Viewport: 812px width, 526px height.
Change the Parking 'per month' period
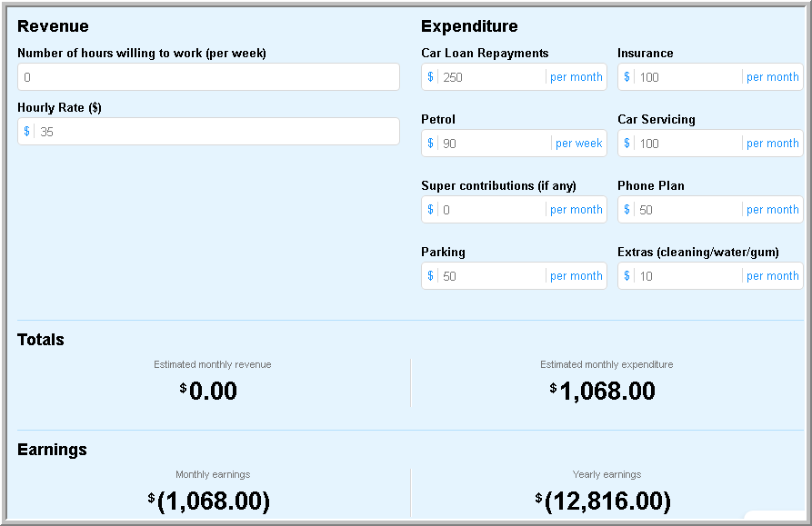576,276
